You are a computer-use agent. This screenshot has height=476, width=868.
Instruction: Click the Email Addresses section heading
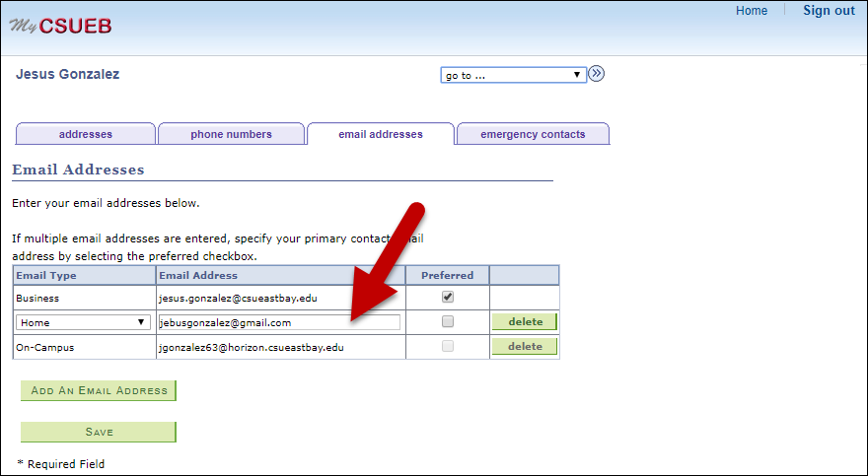pos(78,170)
